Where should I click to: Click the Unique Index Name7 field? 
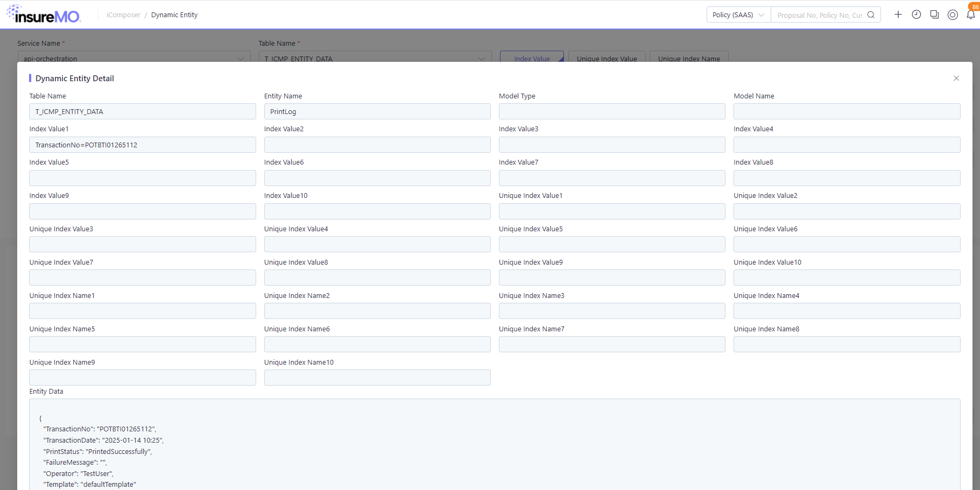612,344
